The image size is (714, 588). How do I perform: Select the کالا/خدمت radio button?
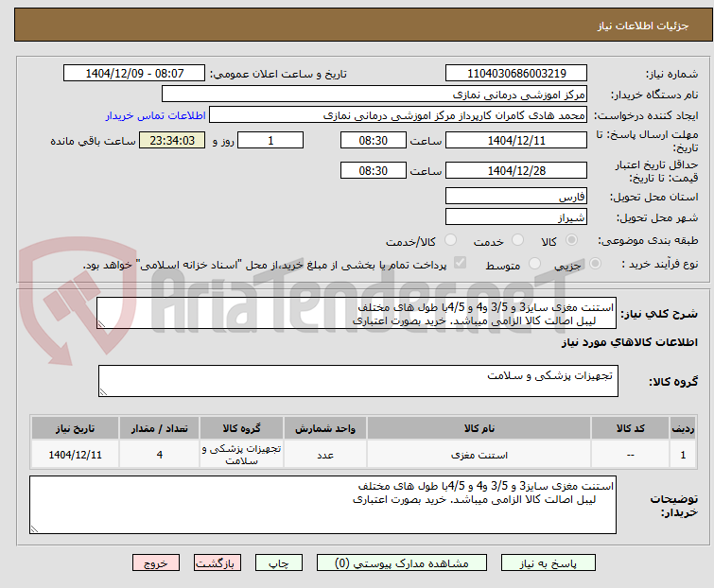point(450,240)
